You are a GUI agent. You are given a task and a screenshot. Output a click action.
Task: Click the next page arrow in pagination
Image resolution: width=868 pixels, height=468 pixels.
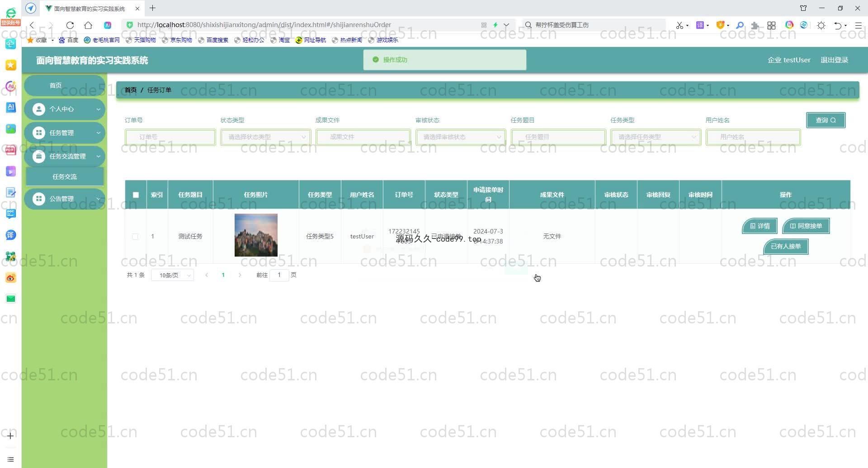[x=240, y=275]
